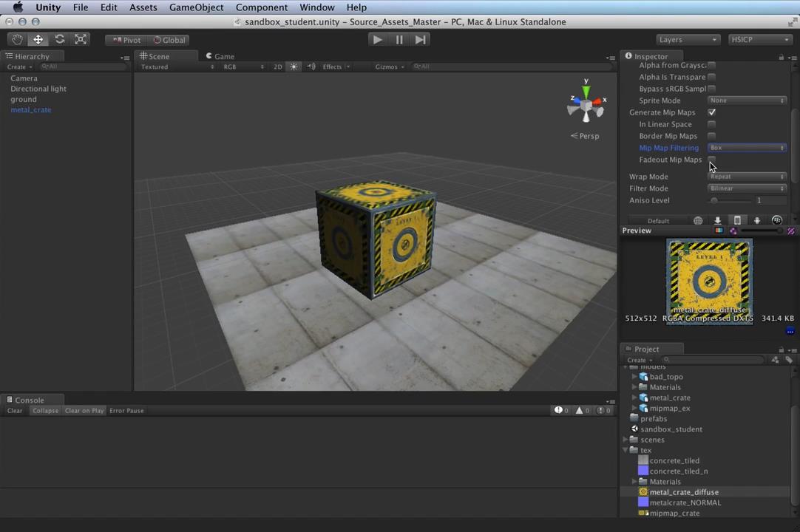Open Filter Mode Bilinear dropdown

coord(747,188)
